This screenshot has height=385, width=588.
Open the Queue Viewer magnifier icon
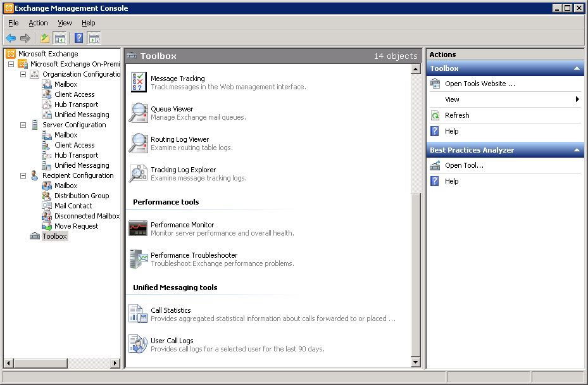[x=139, y=113]
